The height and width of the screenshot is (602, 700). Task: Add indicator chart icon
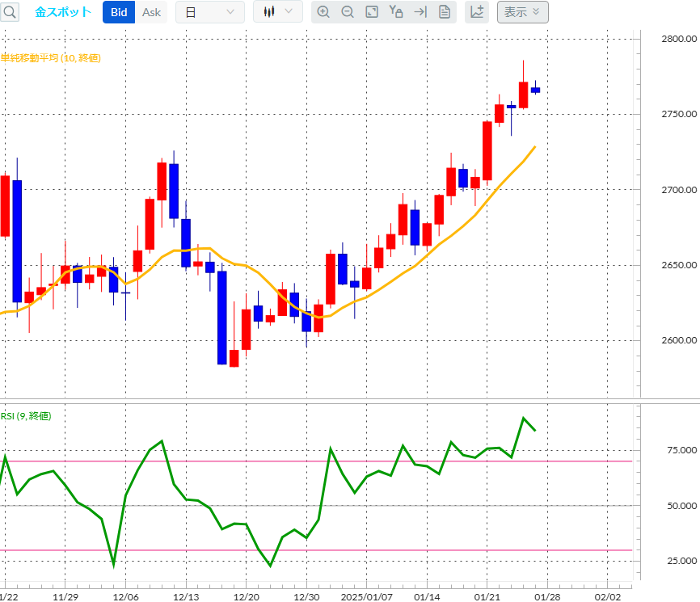click(x=477, y=12)
